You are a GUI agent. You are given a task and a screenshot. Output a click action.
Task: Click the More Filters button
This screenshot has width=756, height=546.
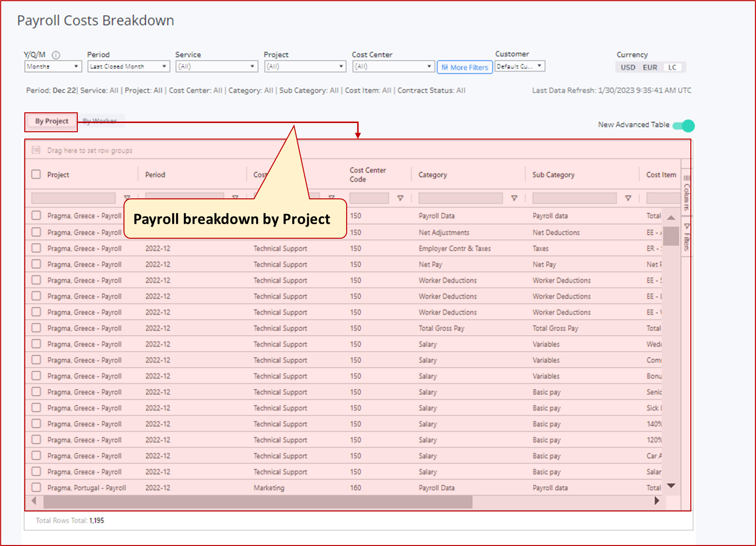coord(464,67)
